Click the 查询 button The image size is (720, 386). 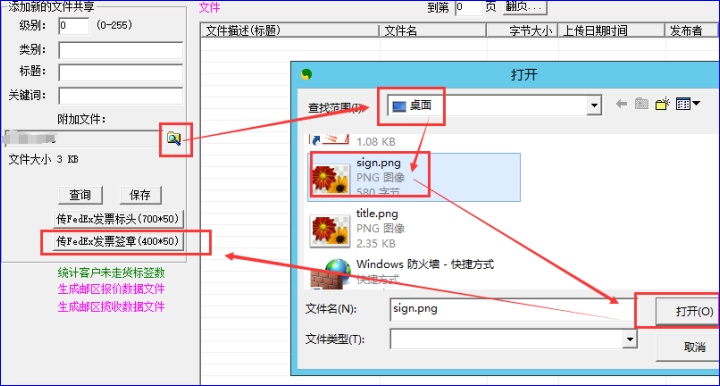[80, 195]
